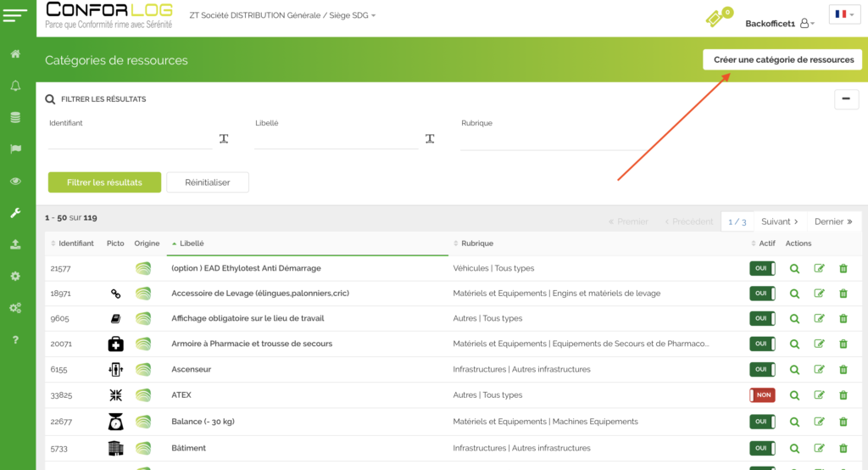
Task: Sort table by Rubrique column header
Action: click(x=477, y=243)
